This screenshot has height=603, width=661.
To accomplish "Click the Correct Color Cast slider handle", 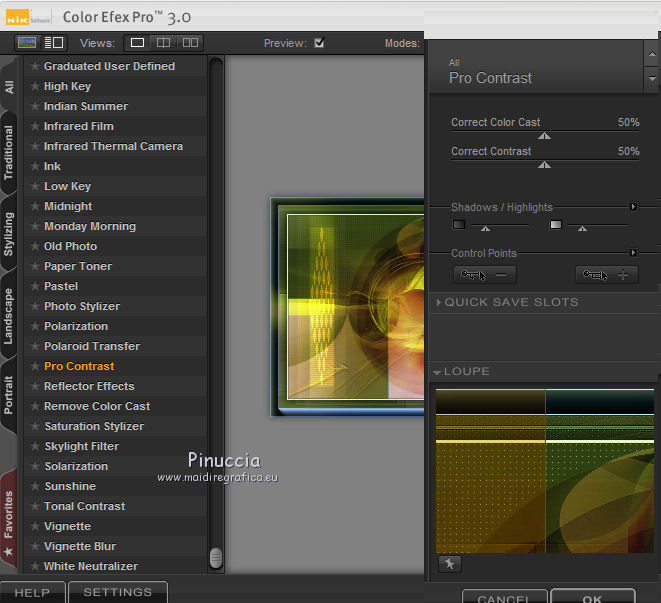I will click(x=544, y=135).
